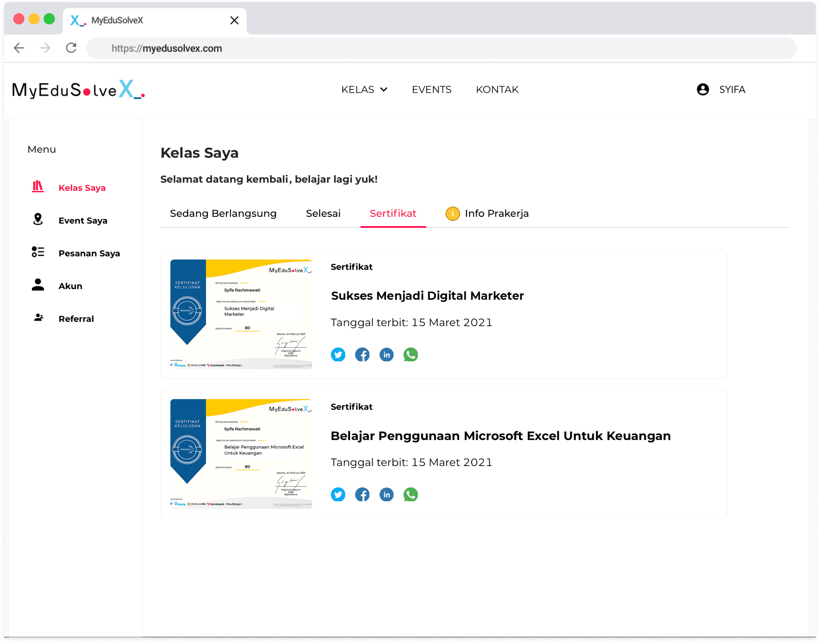
Task: Open the KONTAK page
Action: (x=497, y=89)
